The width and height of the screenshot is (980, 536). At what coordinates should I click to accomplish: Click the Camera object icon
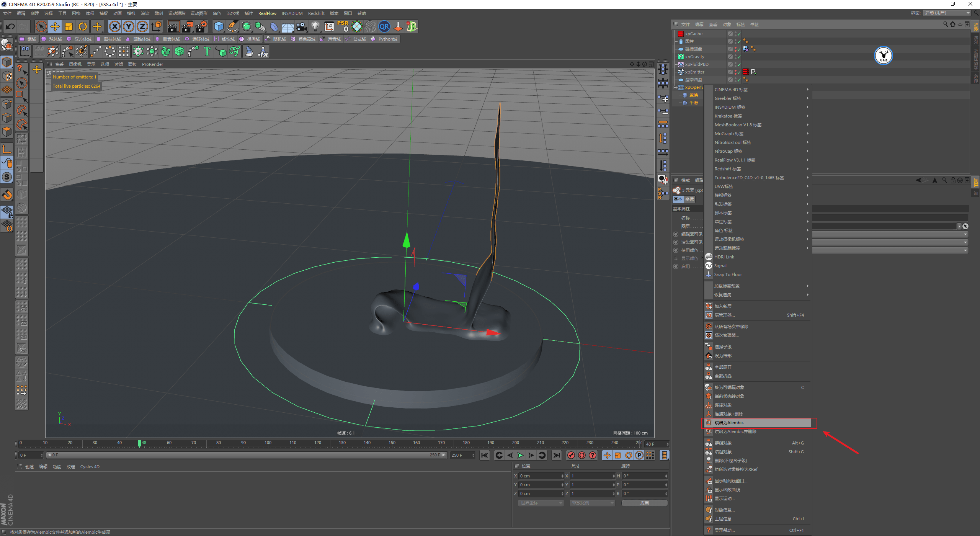coord(301,26)
